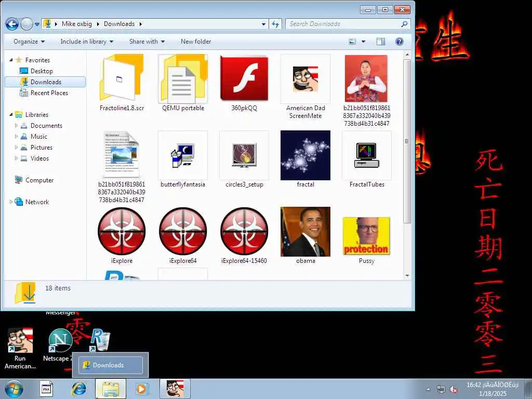Select Desktop under Favorites
This screenshot has width=532, height=399.
(x=41, y=71)
